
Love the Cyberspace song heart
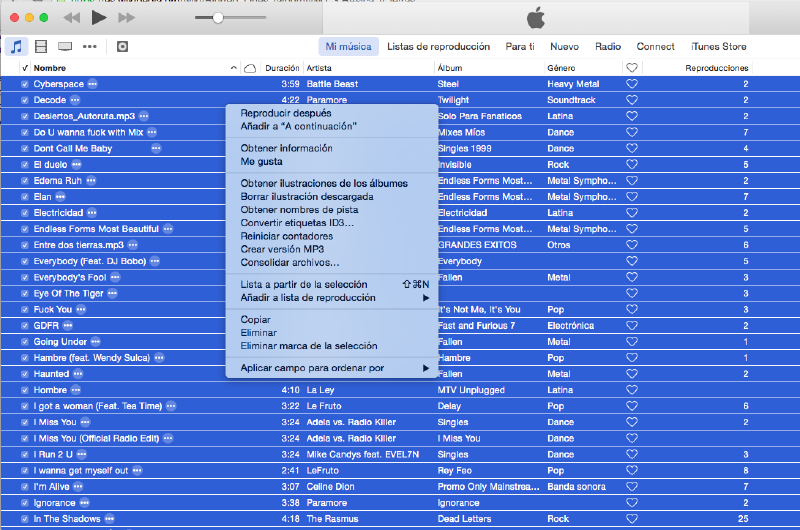click(632, 84)
